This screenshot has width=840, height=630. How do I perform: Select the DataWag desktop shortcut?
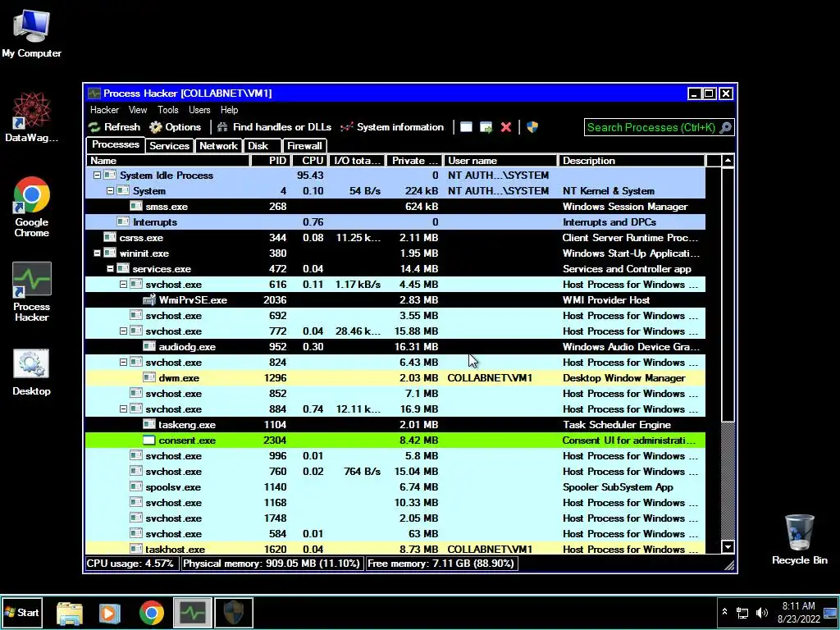point(32,116)
